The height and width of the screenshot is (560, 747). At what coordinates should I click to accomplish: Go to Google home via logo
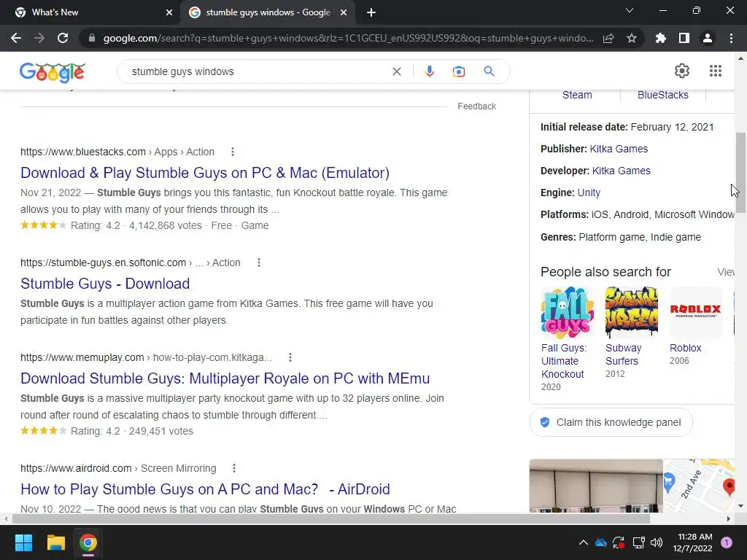pyautogui.click(x=53, y=72)
